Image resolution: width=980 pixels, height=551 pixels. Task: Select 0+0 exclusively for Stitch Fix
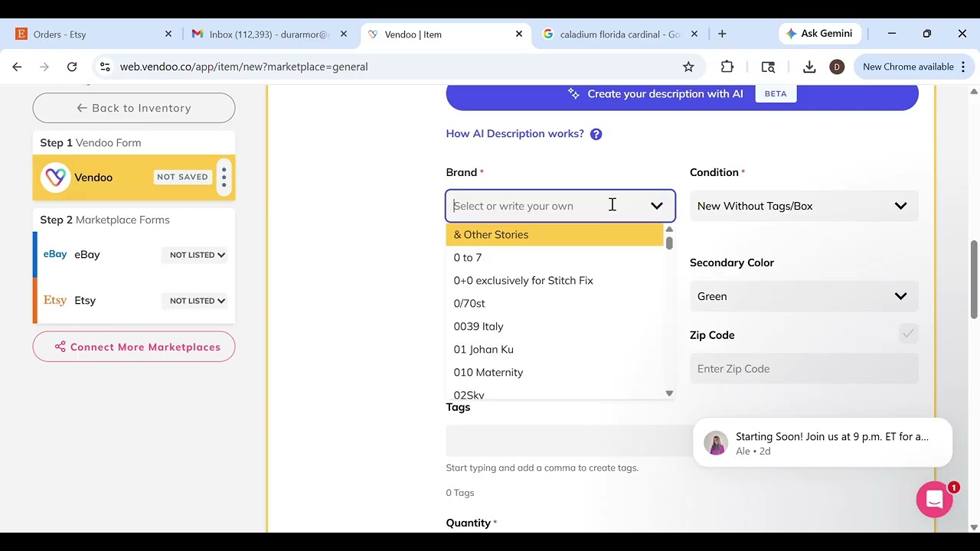click(554, 281)
